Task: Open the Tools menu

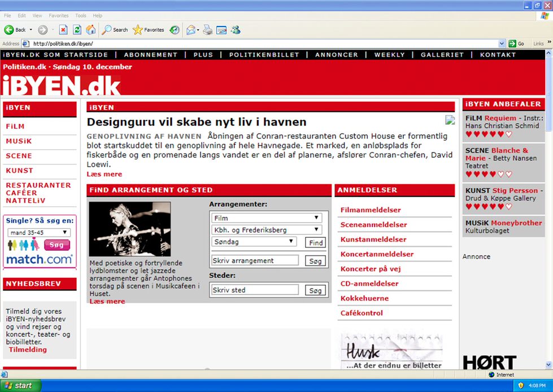Action: click(x=81, y=15)
